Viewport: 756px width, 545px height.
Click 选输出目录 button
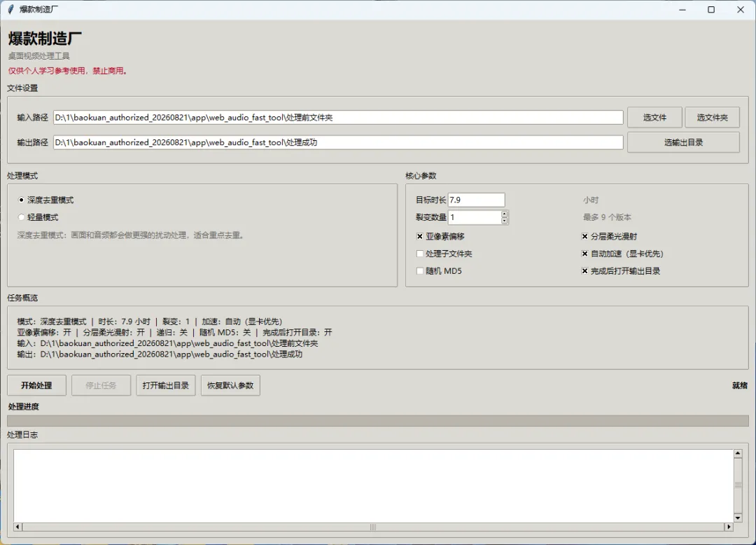(683, 142)
